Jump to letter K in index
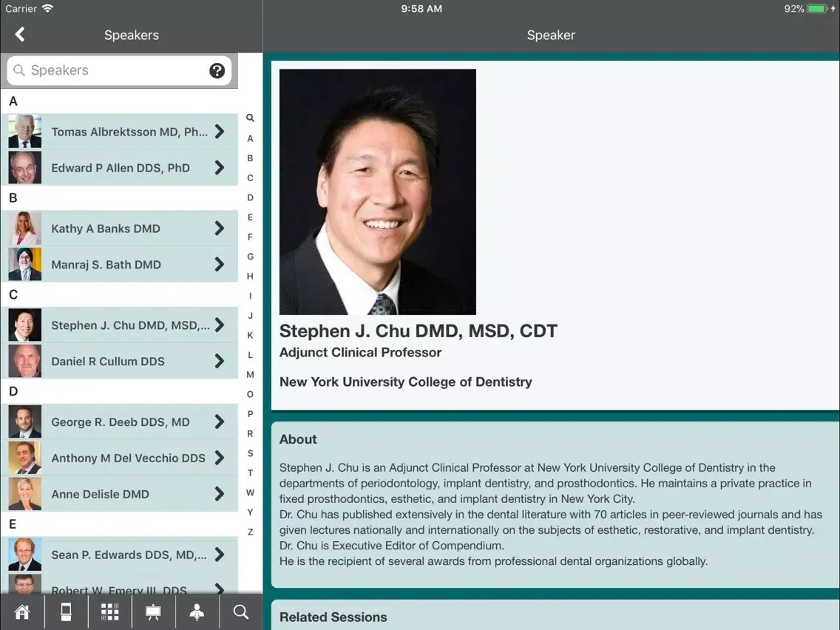Image resolution: width=840 pixels, height=630 pixels. tap(250, 336)
